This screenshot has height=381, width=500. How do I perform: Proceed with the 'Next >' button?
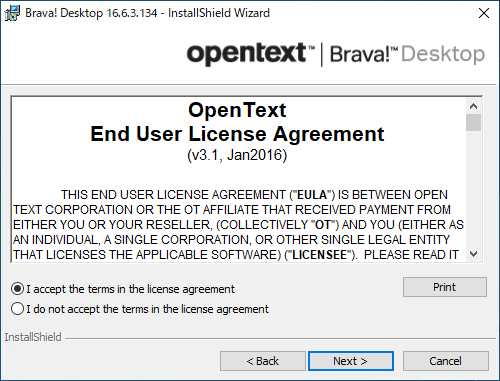[x=351, y=361]
